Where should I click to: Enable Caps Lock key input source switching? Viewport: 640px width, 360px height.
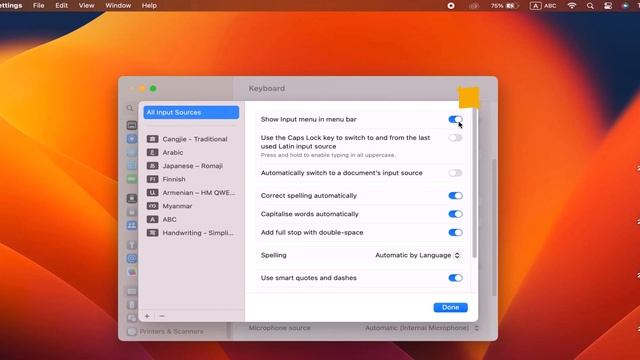click(455, 138)
